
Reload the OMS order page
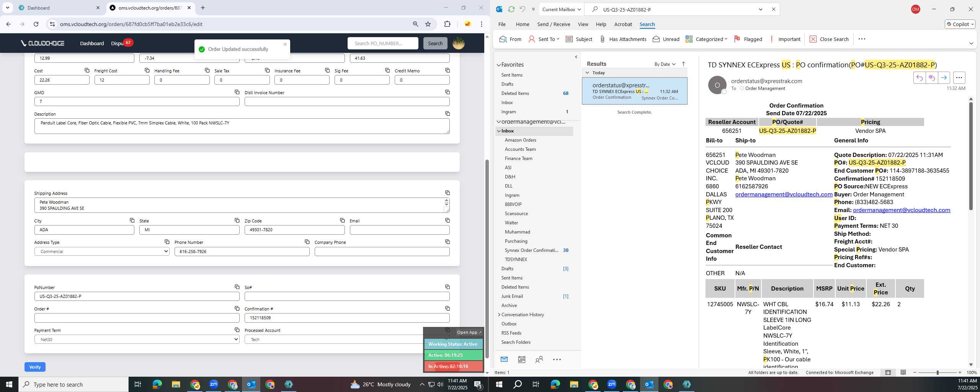pos(36,24)
